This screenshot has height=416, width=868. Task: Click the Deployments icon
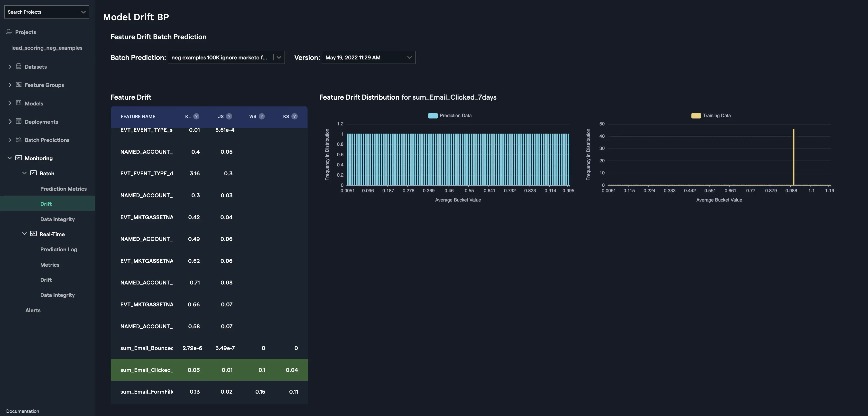18,121
